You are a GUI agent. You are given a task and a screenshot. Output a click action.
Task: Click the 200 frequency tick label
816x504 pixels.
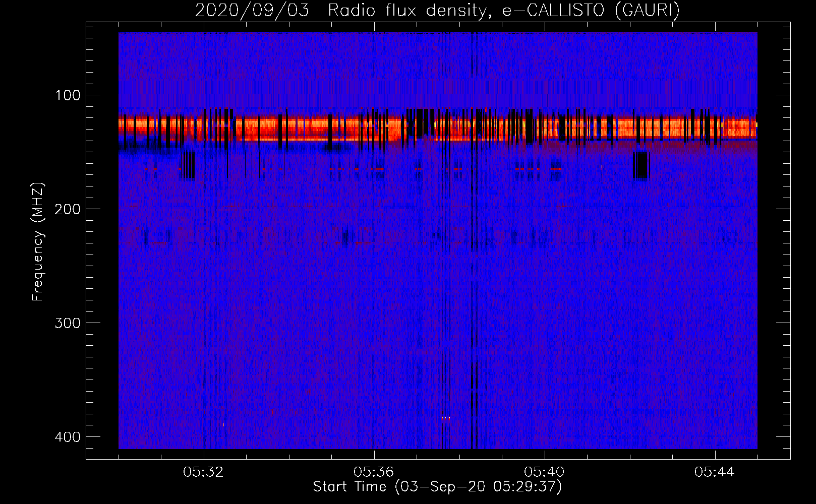68,209
